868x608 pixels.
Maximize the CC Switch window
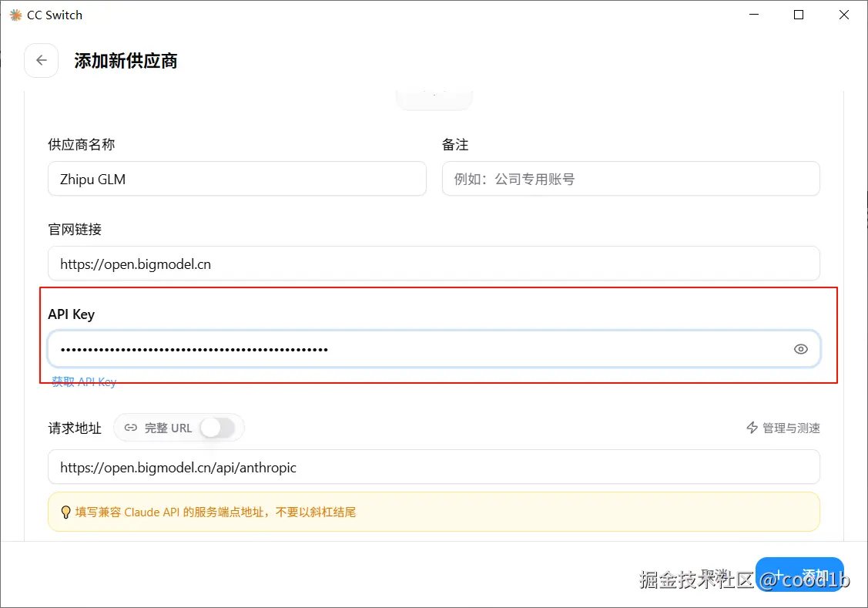click(798, 15)
